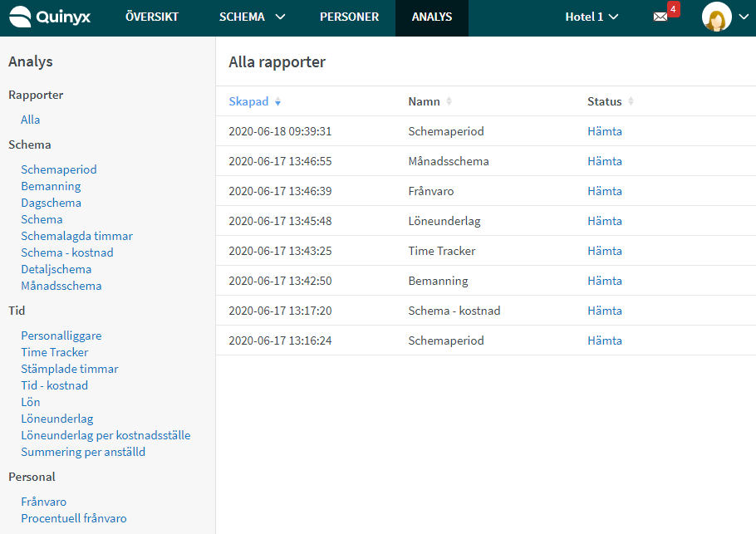Expand the SCHEMA menu chevron

point(280,17)
